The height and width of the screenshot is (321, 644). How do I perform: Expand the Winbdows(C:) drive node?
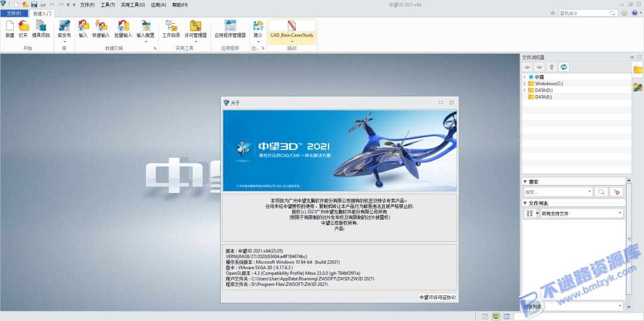click(x=525, y=83)
